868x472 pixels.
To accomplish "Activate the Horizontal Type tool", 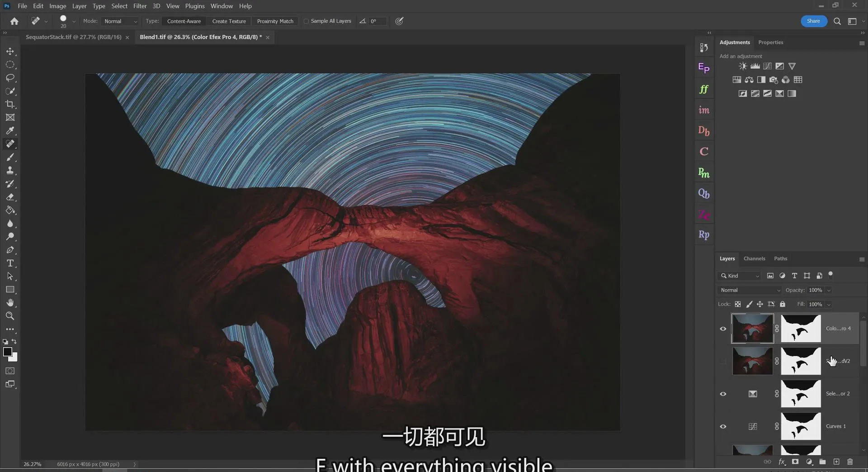I will click(10, 263).
